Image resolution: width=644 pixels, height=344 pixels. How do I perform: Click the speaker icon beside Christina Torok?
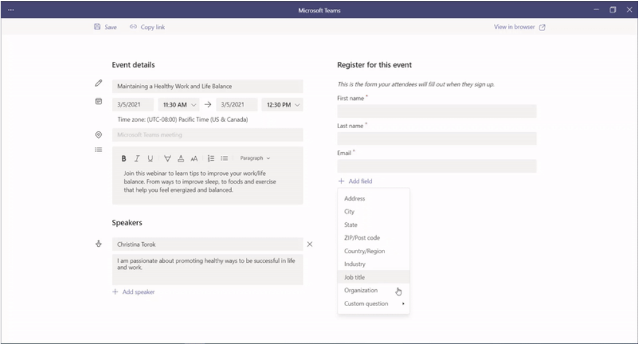99,244
